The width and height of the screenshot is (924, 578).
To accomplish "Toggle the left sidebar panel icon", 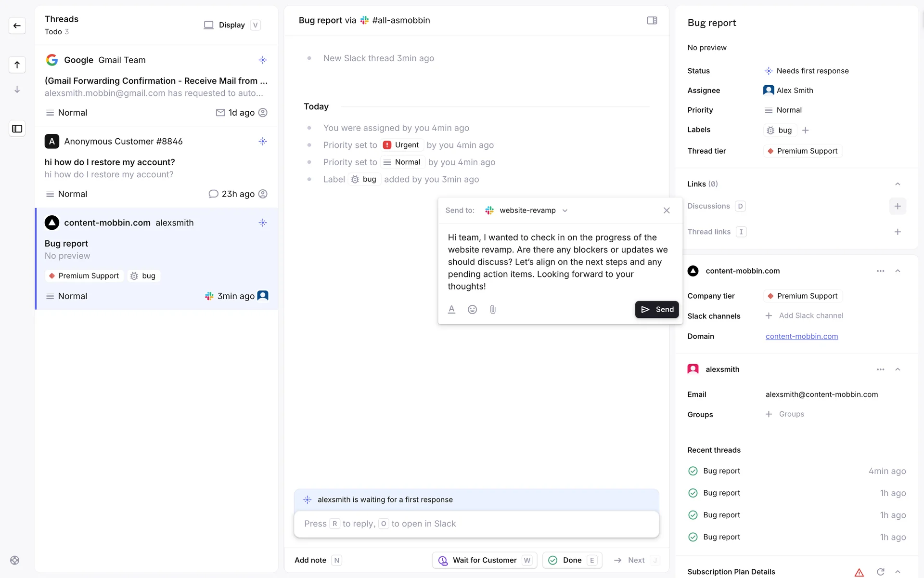I will coord(17,129).
